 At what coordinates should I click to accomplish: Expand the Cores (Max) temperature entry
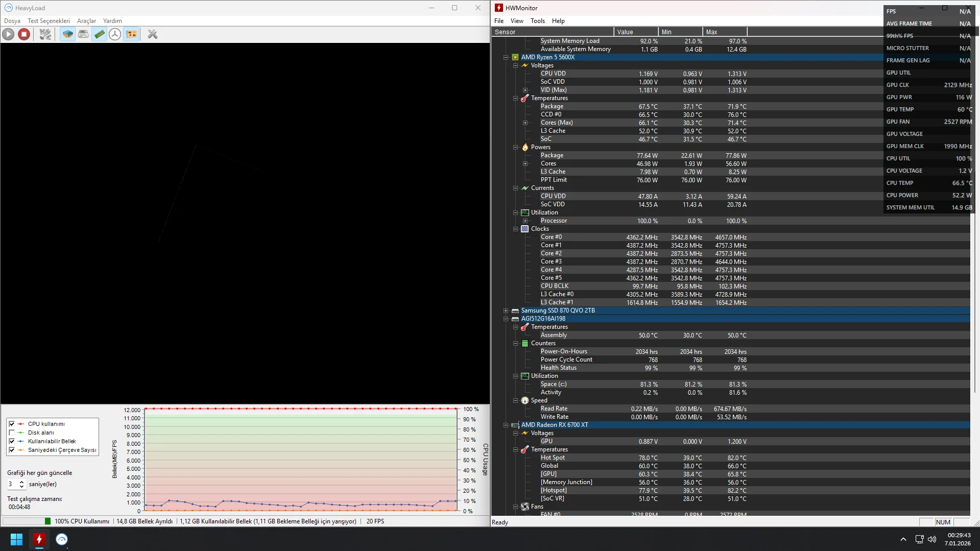[x=525, y=123]
